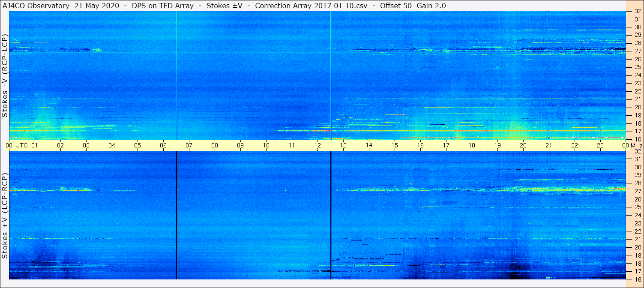Image resolution: width=644 pixels, height=288 pixels.
Task: Click 16 MHz tick of upper -V panel
Action: point(637,139)
